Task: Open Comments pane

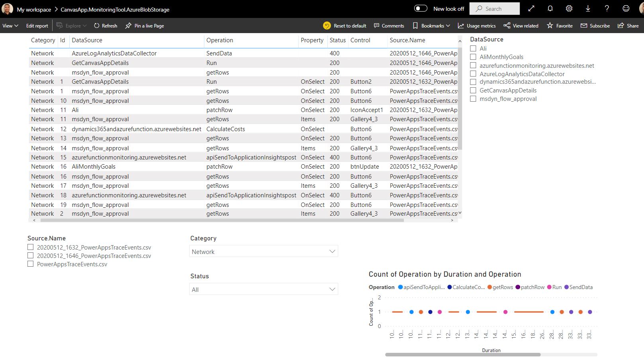Action: pos(389,26)
